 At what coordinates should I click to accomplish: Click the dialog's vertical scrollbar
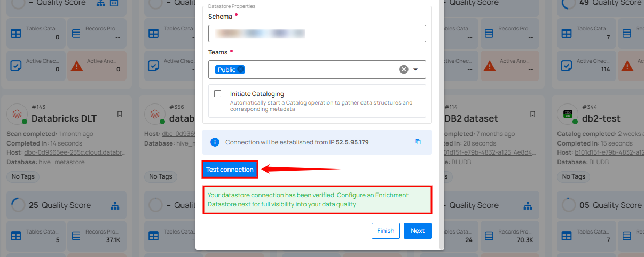441,124
